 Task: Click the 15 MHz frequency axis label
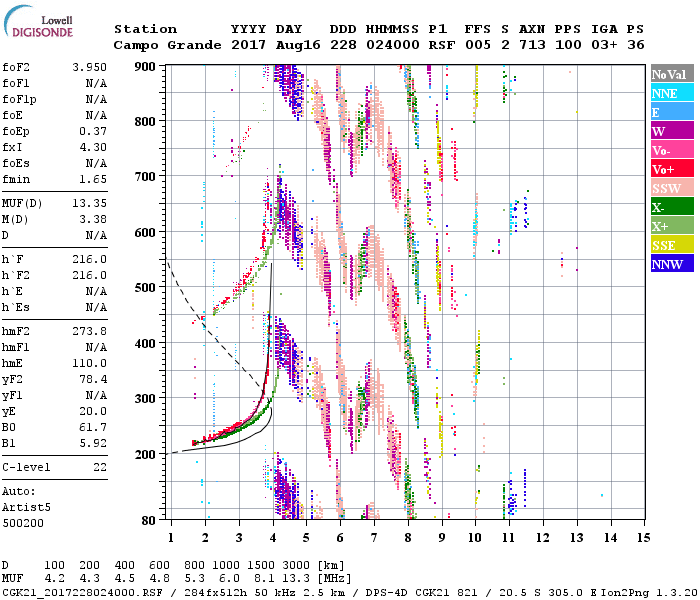(x=644, y=537)
